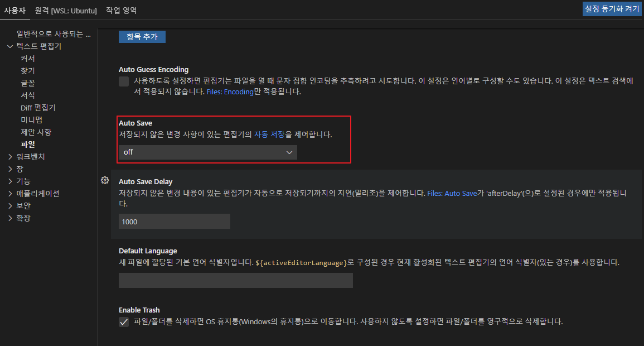This screenshot has height=346, width=644.
Task: Follow the Files: Encoding link
Action: [x=230, y=92]
